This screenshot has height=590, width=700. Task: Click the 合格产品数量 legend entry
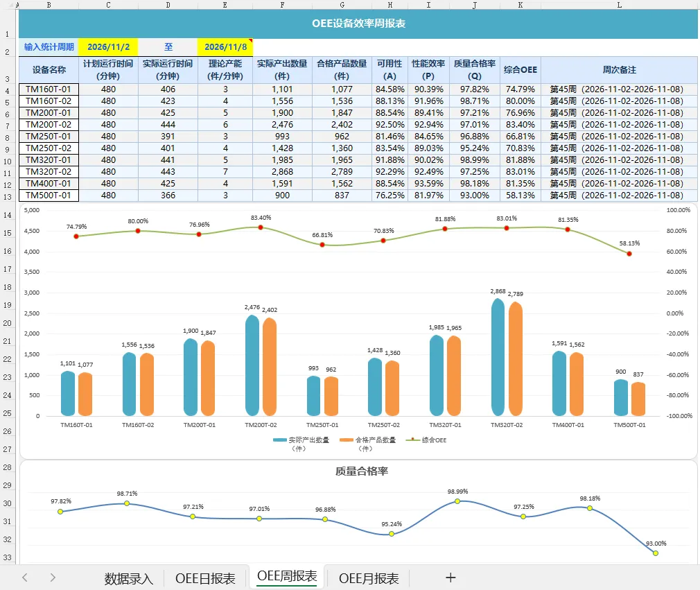click(368, 444)
